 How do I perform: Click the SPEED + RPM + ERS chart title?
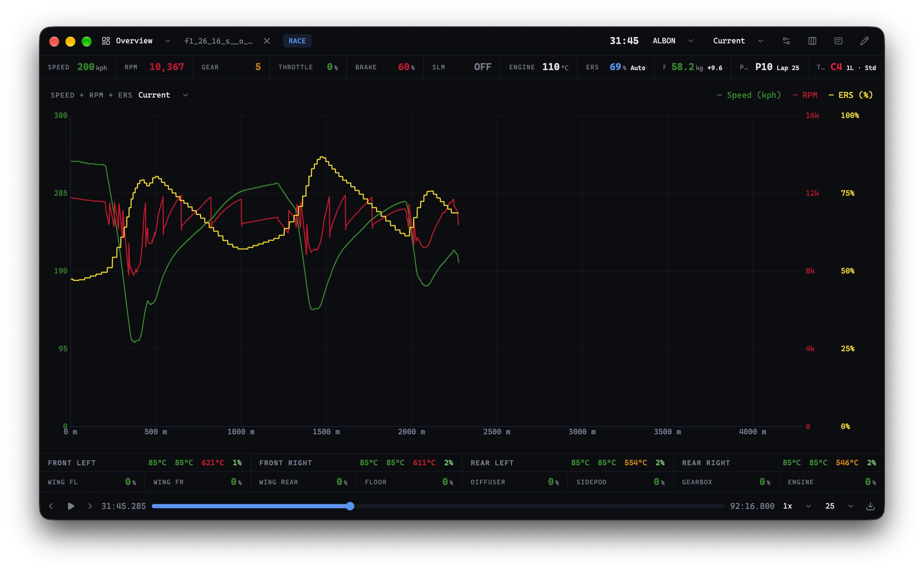coord(91,95)
